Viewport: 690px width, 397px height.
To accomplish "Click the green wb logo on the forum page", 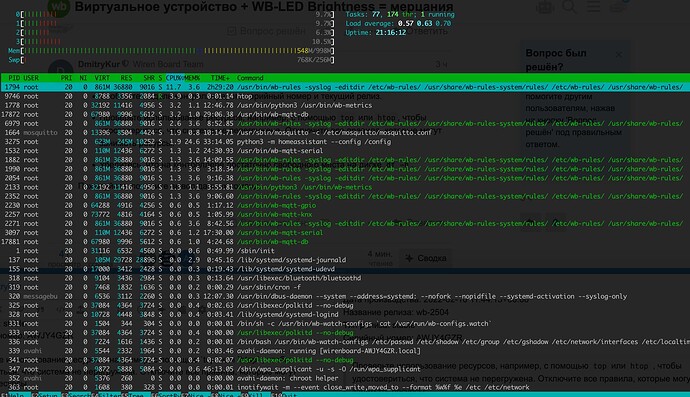I will tap(59, 7).
